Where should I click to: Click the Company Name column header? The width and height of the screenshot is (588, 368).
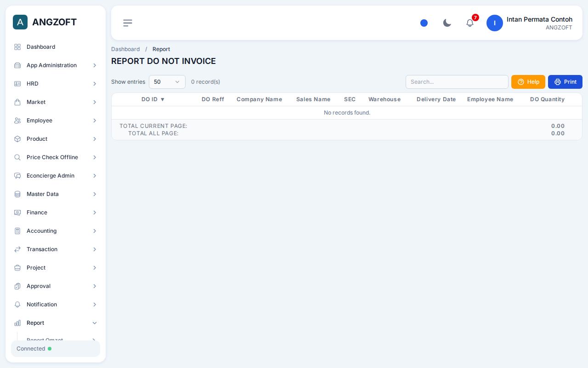point(259,99)
